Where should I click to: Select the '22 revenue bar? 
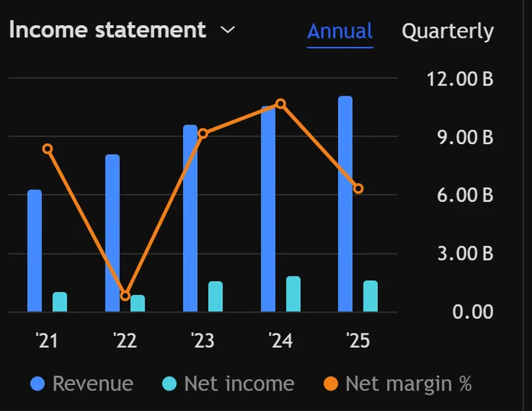pos(113,233)
